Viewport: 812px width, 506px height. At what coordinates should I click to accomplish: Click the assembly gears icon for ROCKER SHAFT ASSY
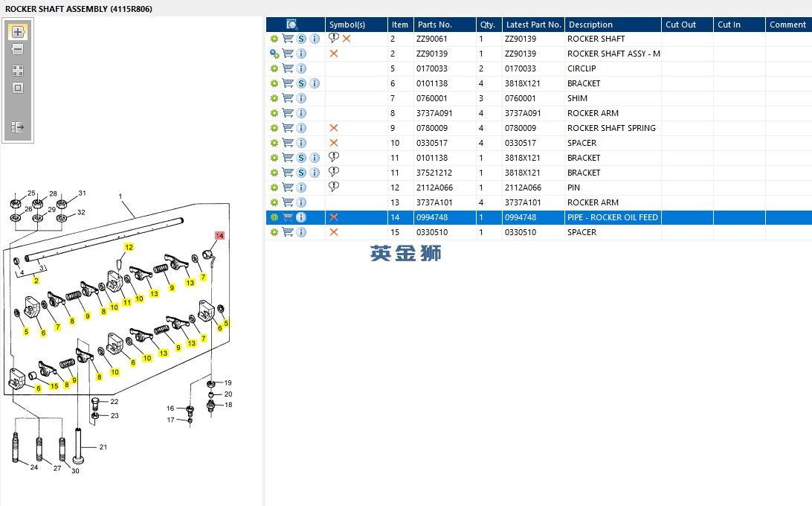274,54
